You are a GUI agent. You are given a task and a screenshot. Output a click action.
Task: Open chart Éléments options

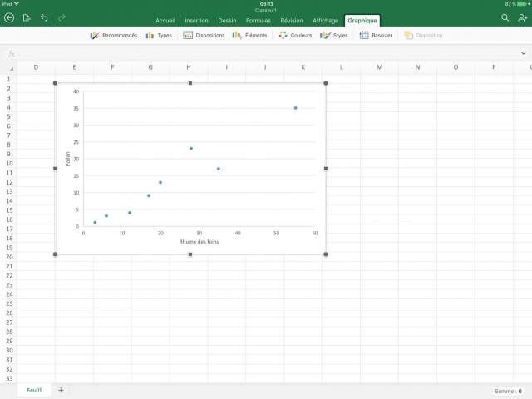pyautogui.click(x=250, y=36)
